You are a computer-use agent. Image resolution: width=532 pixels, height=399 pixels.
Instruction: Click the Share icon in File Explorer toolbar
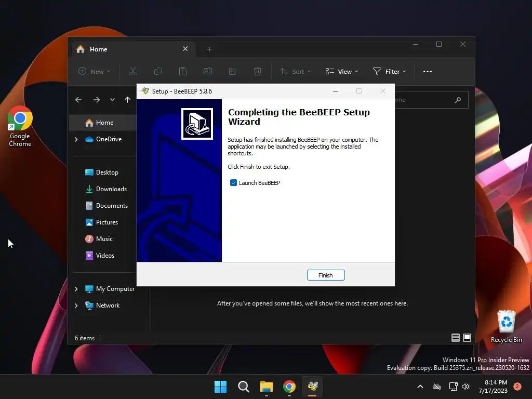(x=233, y=71)
